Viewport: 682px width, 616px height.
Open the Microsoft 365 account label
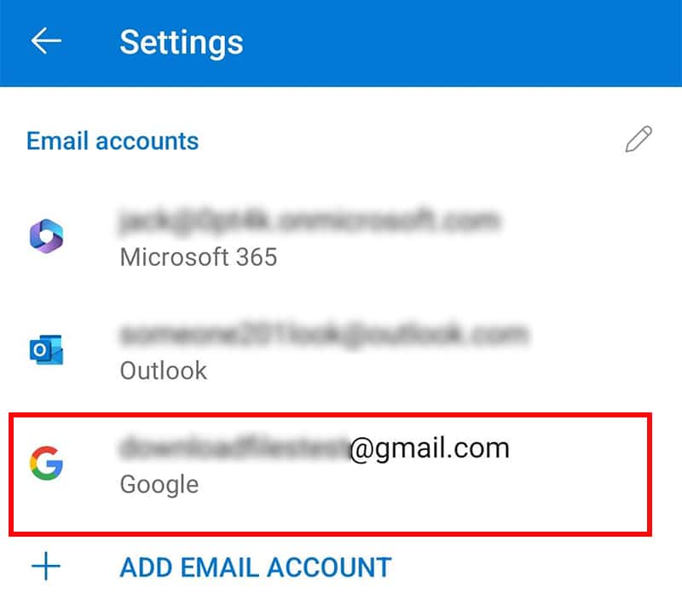point(199,257)
